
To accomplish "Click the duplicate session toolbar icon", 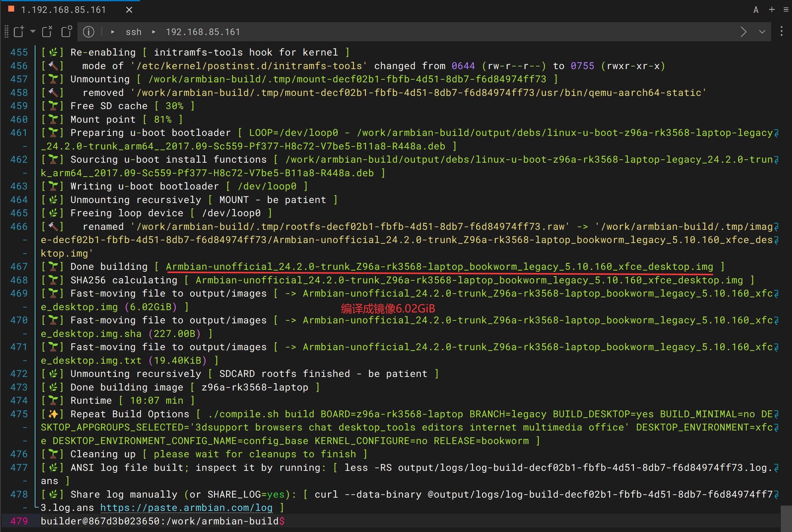I will point(66,31).
